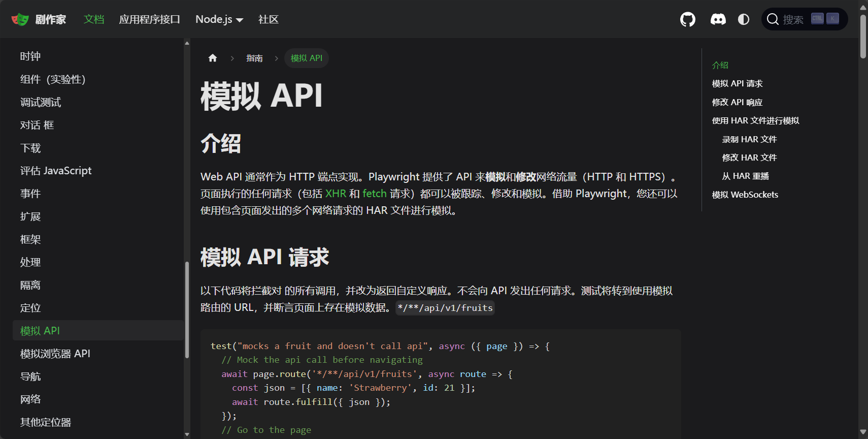
Task: Click the Playwright masks logo
Action: click(x=20, y=19)
